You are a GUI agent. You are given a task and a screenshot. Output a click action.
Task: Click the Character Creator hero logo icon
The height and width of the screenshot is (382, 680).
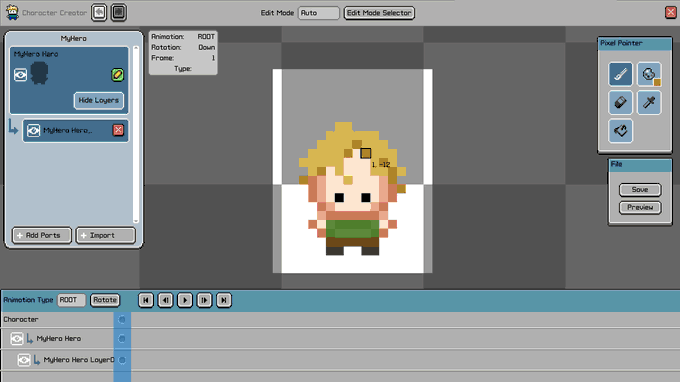point(12,13)
